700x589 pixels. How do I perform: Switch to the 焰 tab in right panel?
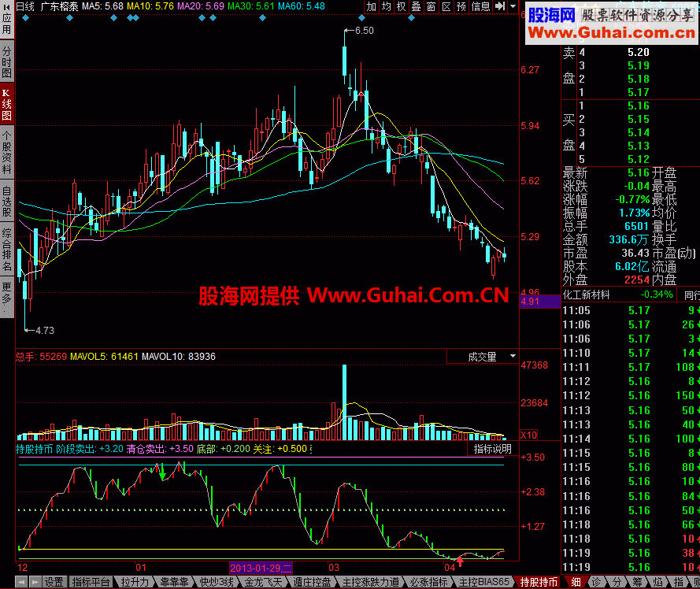658,582
